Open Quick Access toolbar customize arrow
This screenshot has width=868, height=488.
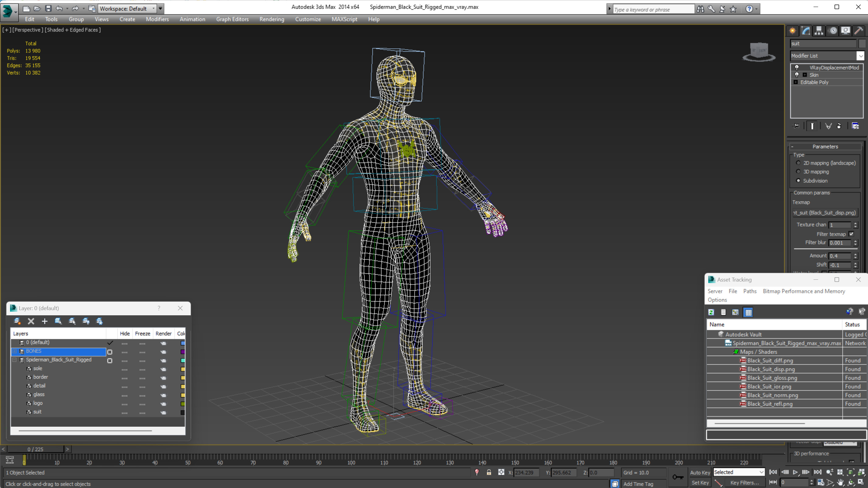[x=161, y=9]
